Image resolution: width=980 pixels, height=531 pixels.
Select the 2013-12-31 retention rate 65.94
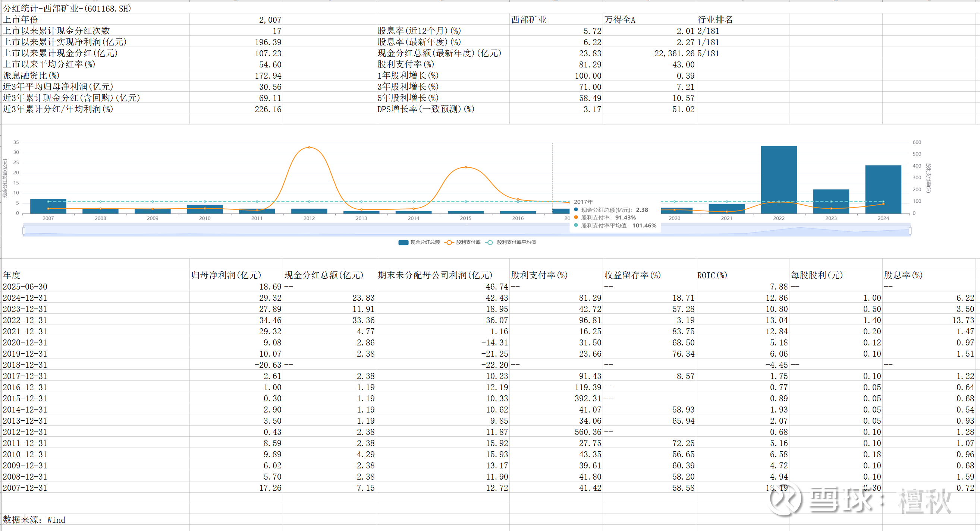click(649, 420)
